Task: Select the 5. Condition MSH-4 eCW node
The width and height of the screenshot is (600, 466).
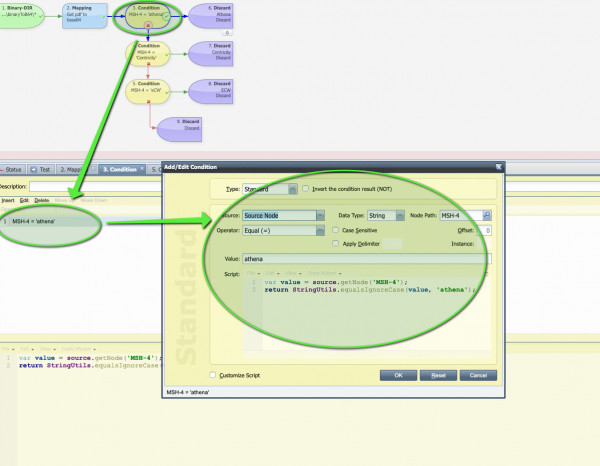Action: (148, 91)
